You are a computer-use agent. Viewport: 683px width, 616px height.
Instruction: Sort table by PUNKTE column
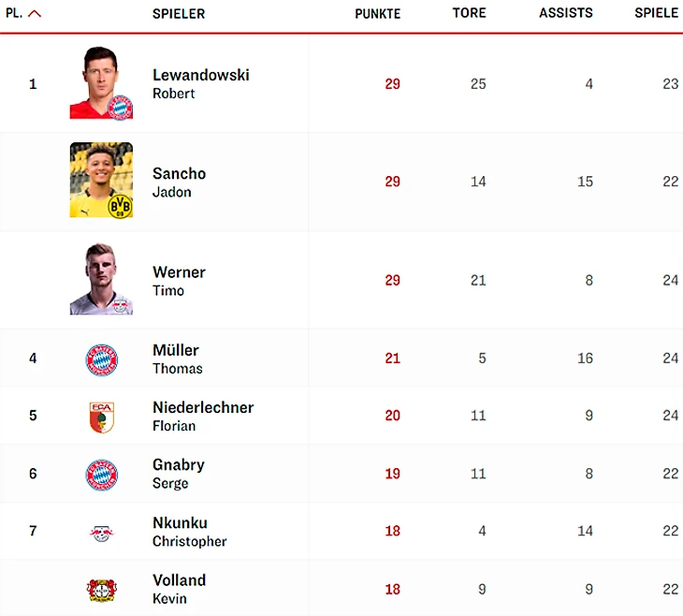377,14
